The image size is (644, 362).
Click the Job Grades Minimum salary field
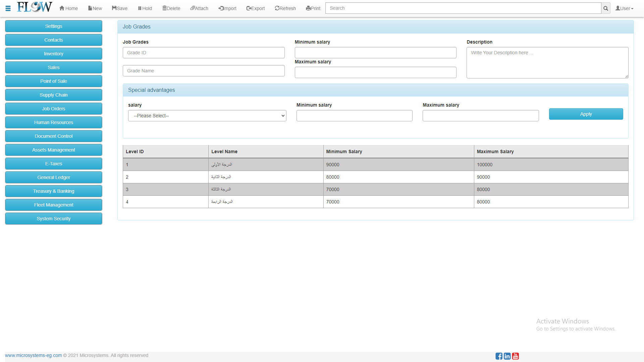(x=375, y=53)
